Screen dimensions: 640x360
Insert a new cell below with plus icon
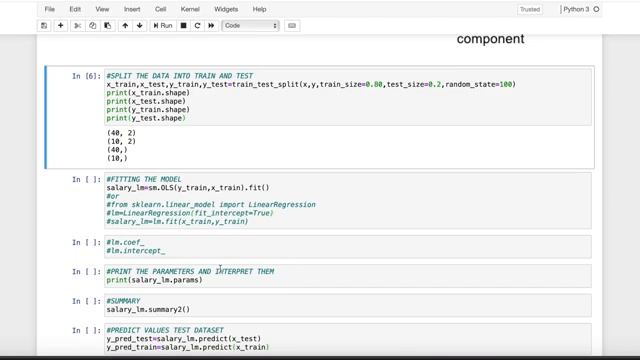(60, 26)
